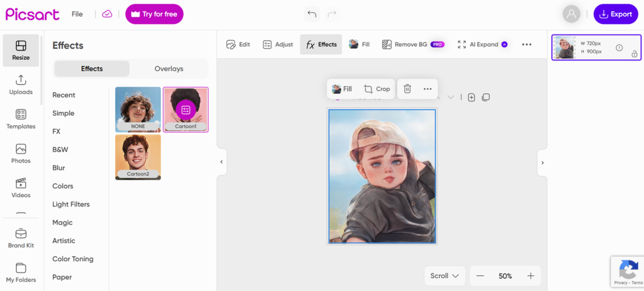Viewport: 644px width, 291px height.
Task: Apply the NONE effect thumbnail
Action: click(x=138, y=109)
